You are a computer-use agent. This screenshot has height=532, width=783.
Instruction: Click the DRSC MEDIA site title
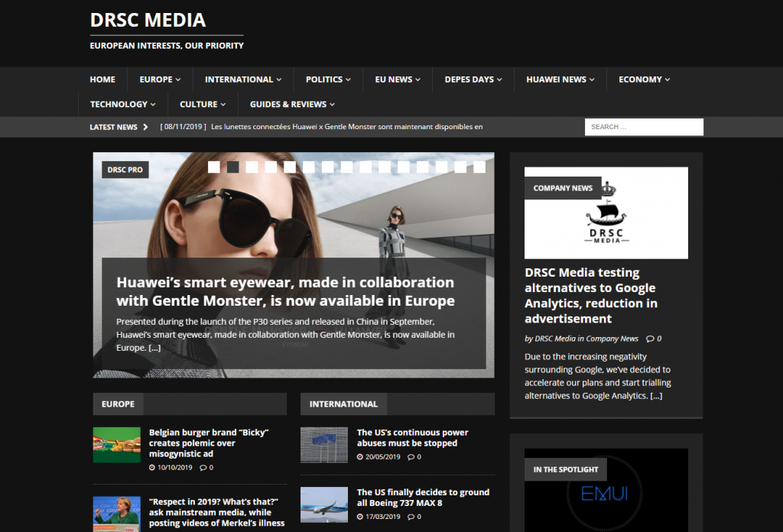[x=148, y=20]
